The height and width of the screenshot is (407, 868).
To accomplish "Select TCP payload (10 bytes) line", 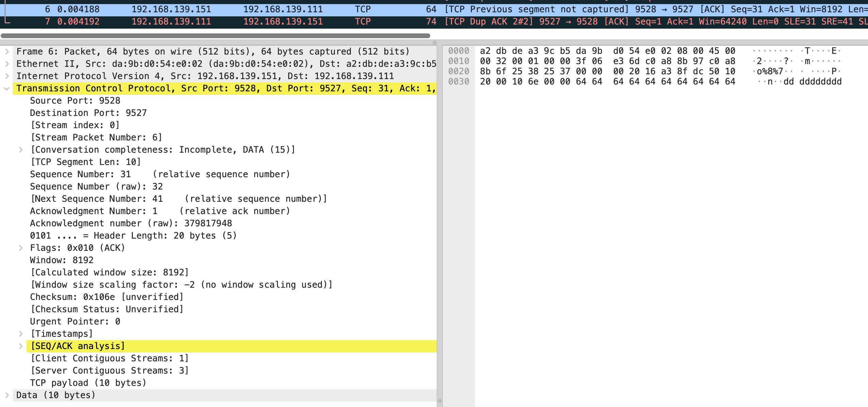I will 88,383.
